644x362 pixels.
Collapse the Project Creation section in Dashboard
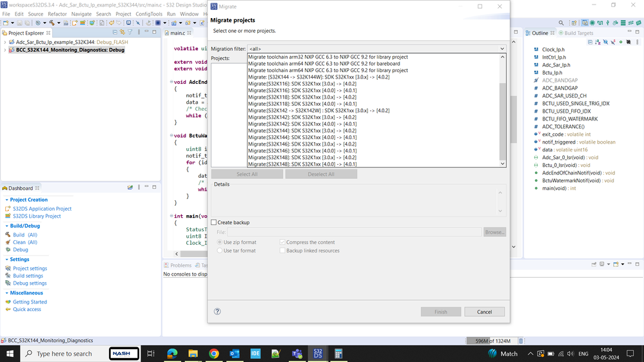pyautogui.click(x=6, y=200)
